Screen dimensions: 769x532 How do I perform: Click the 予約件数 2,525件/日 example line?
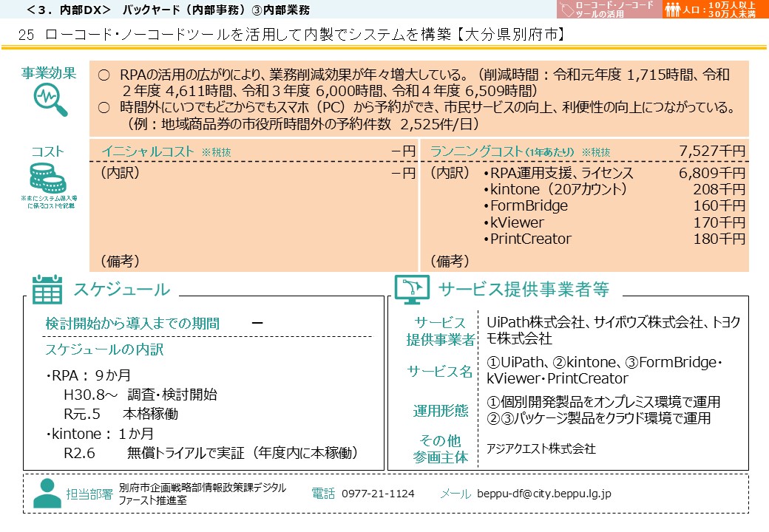coord(302,123)
